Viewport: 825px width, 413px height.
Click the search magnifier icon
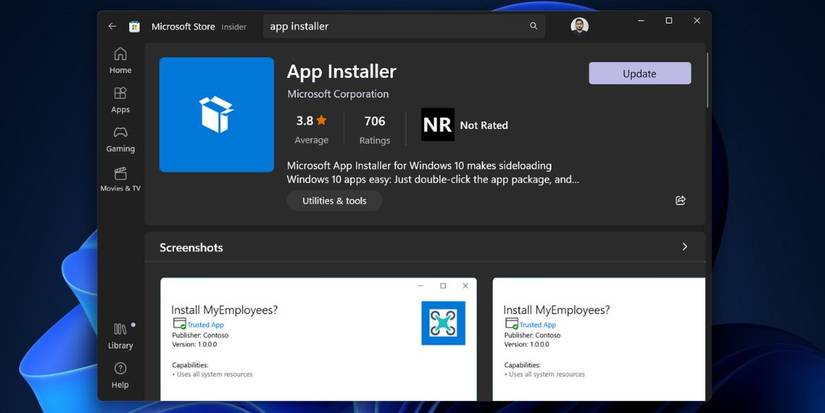coord(534,27)
